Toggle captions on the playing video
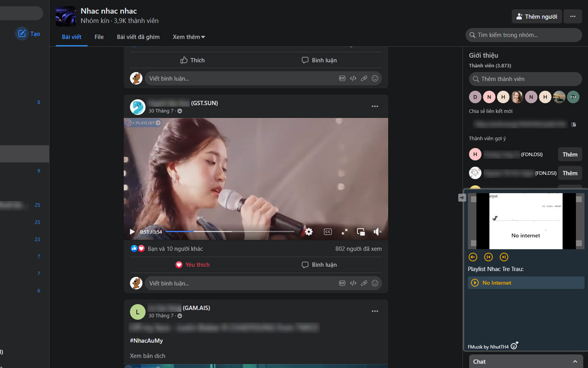 (x=328, y=232)
